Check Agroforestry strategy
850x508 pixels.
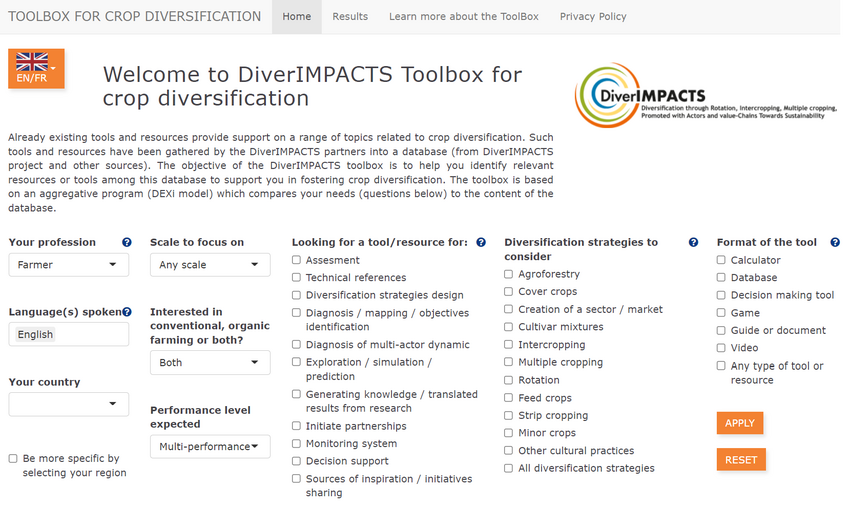508,274
